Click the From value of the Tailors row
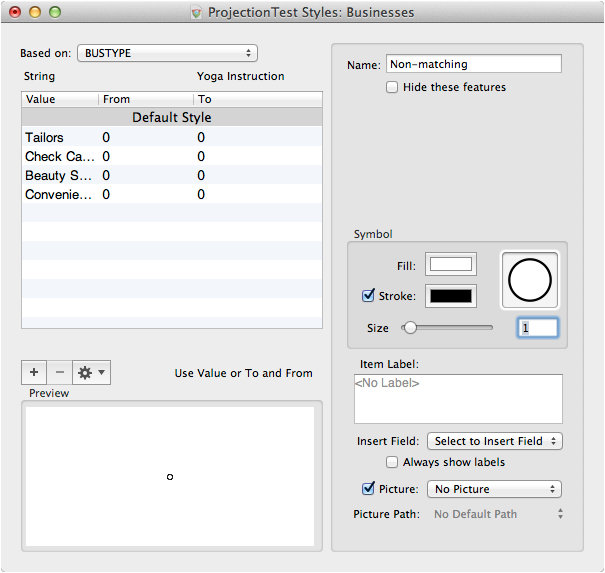Screen dimensions: 605x573 coord(106,137)
